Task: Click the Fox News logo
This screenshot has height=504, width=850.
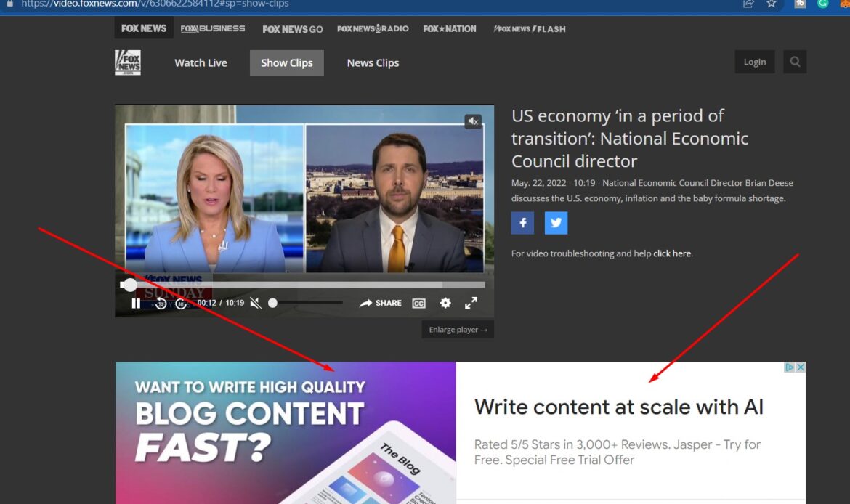Action: click(128, 62)
